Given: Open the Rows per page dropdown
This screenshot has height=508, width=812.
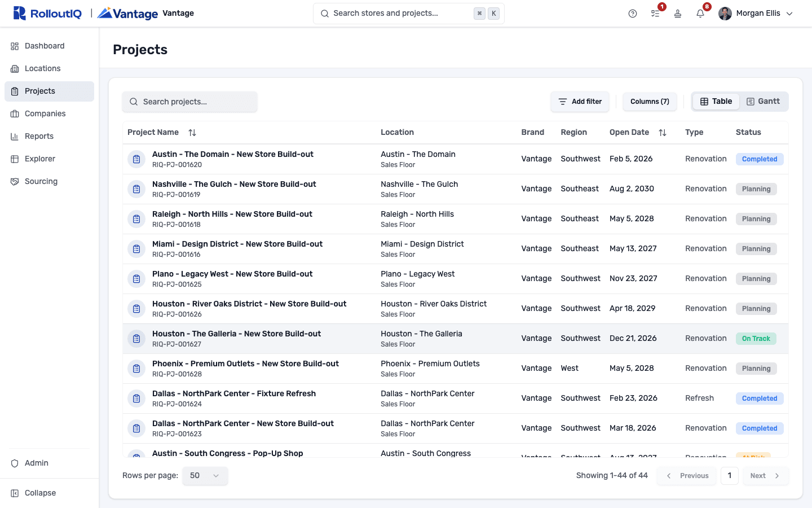Looking at the screenshot, I should [x=205, y=476].
